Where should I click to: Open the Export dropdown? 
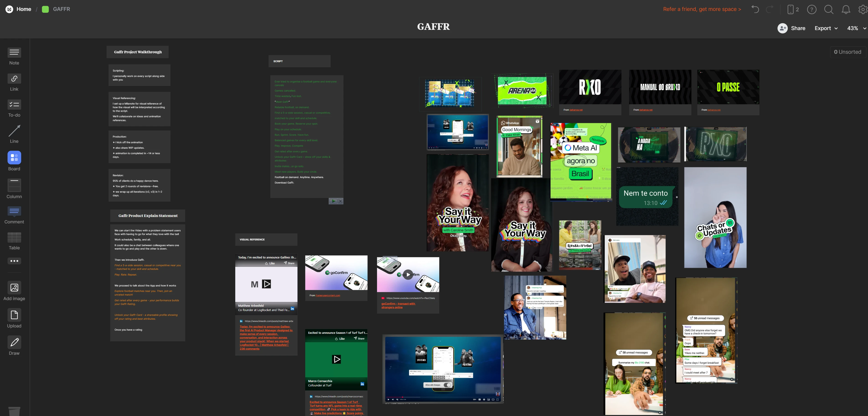coord(826,28)
